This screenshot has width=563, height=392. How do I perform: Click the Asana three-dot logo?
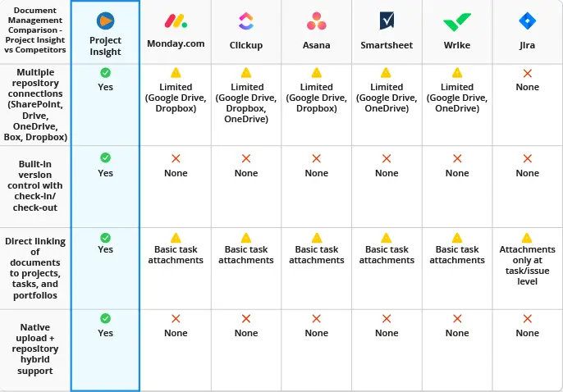[316, 21]
